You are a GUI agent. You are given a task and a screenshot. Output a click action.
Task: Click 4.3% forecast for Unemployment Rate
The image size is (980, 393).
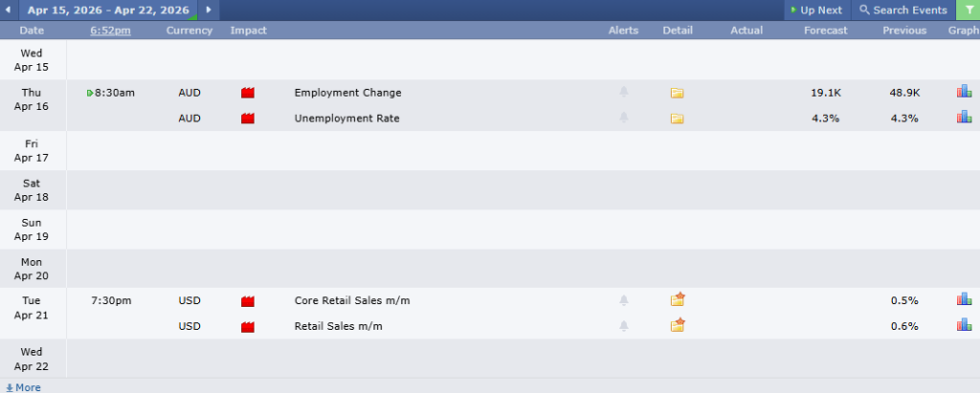pyautogui.click(x=826, y=118)
